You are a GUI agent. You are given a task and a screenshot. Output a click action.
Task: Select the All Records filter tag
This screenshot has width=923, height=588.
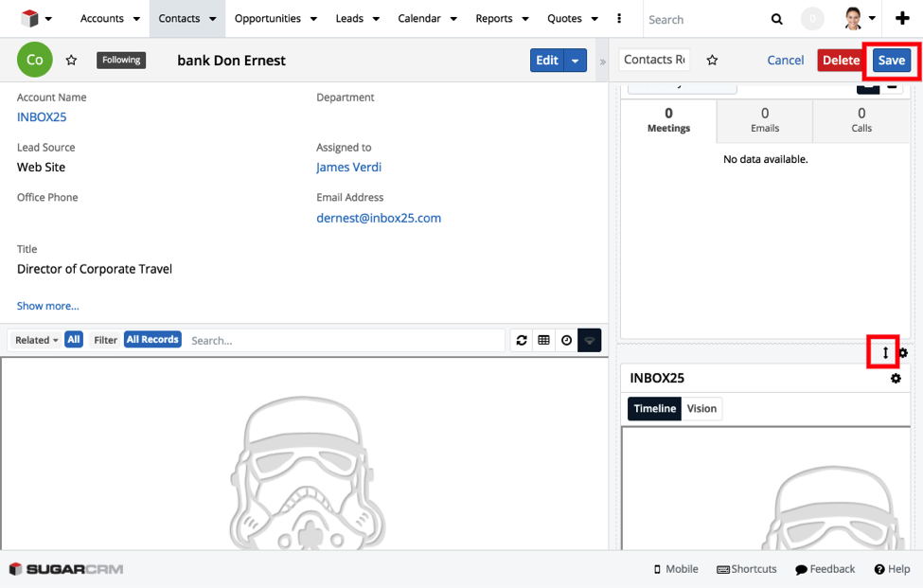pos(152,340)
